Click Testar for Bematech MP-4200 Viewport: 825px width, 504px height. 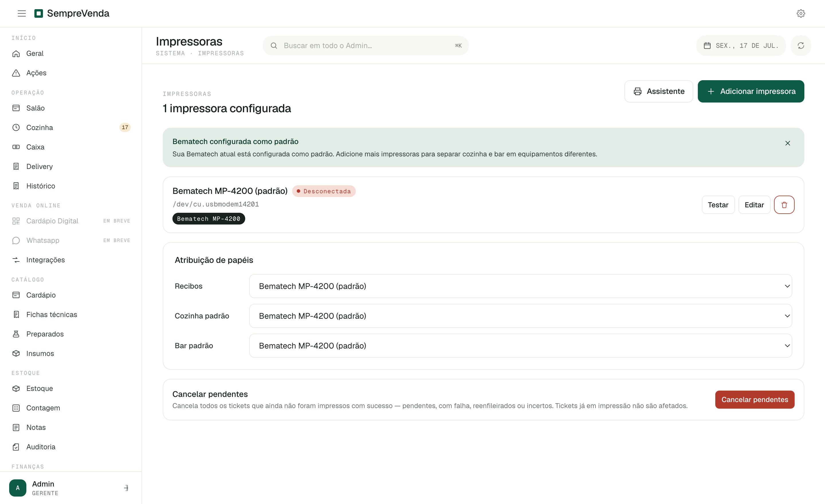point(718,205)
